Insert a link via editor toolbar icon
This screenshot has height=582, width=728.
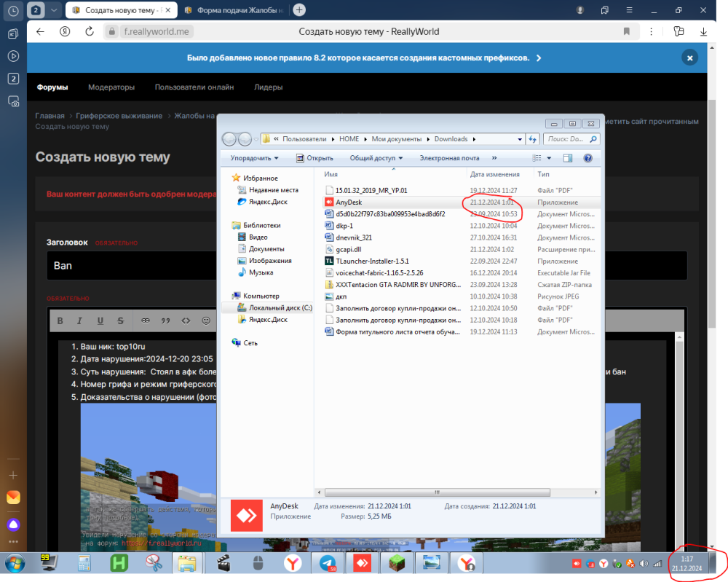click(x=146, y=321)
